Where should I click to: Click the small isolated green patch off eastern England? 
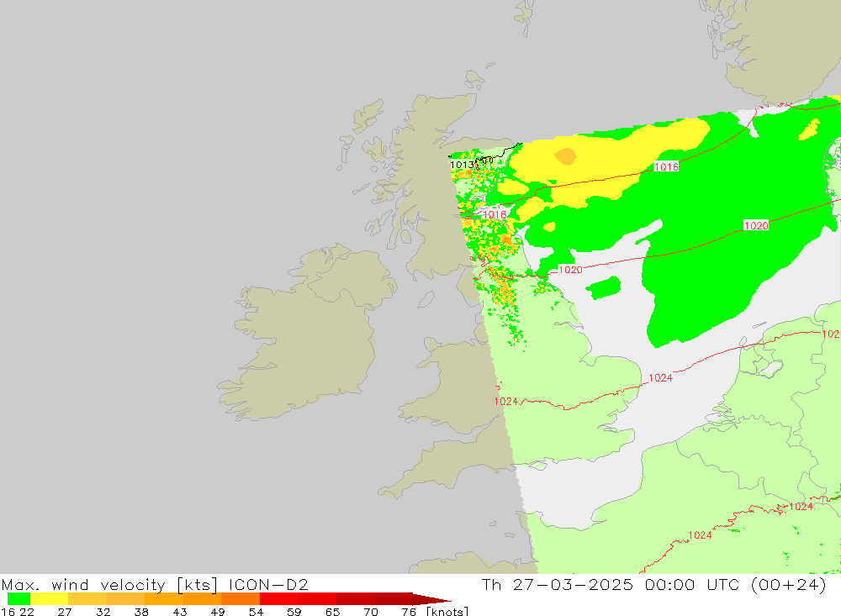click(604, 288)
